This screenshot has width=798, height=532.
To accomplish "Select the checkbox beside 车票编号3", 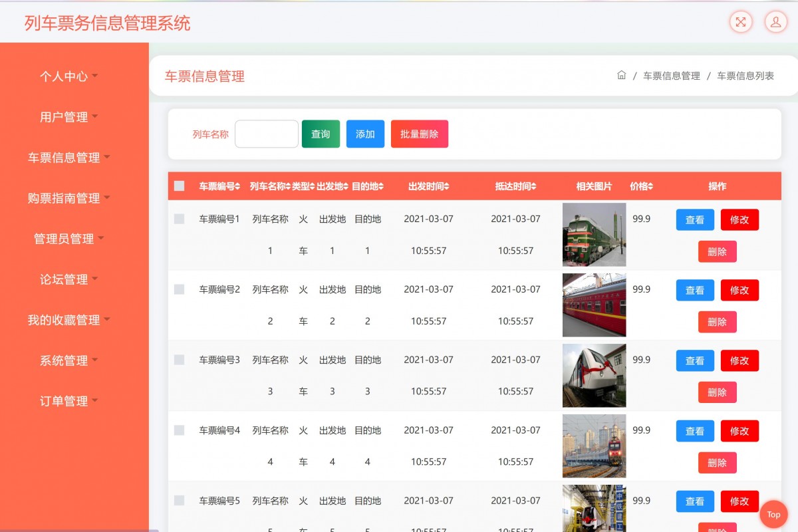I will coord(178,359).
